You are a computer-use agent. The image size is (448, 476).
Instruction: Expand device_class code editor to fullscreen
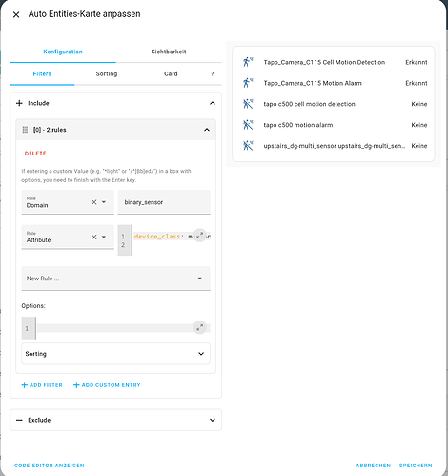pos(200,236)
